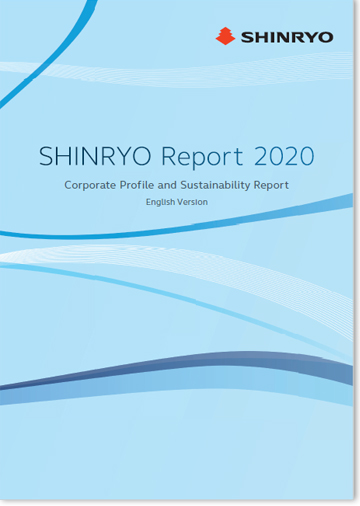Click 'Corporate Profile and Sustainability Report' subtitle
This screenshot has width=360, height=506.
click(x=177, y=185)
